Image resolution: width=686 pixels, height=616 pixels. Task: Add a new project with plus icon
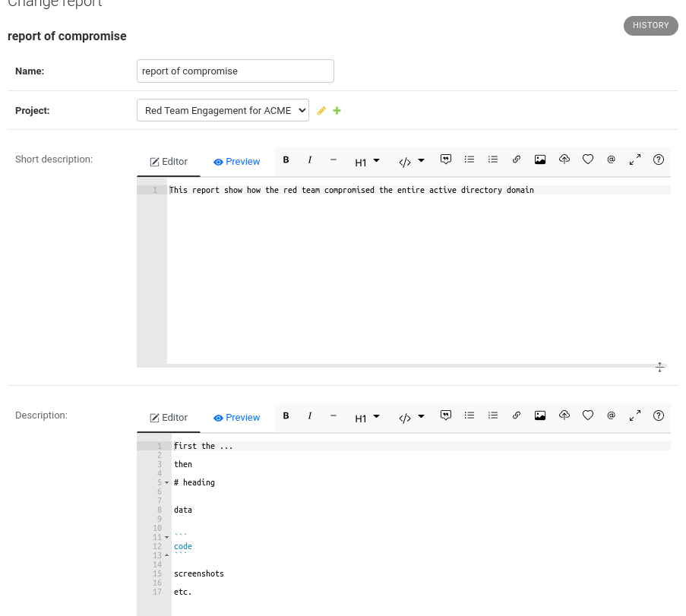click(337, 111)
